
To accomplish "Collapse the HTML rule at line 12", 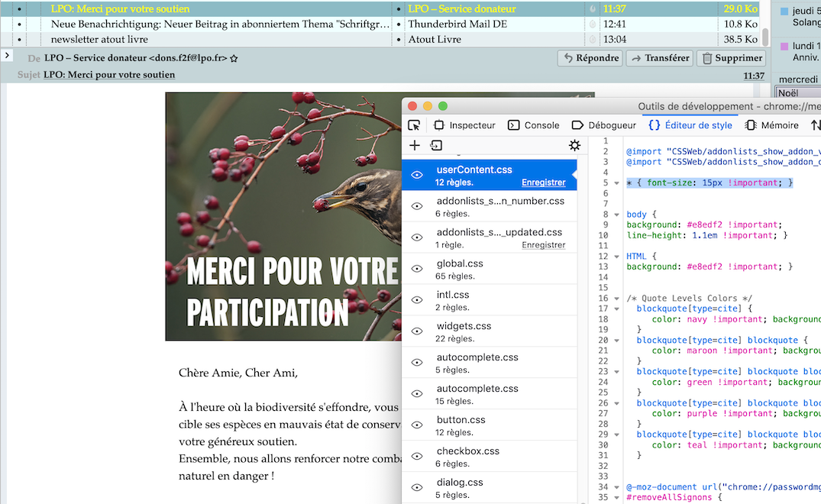I will [x=617, y=257].
